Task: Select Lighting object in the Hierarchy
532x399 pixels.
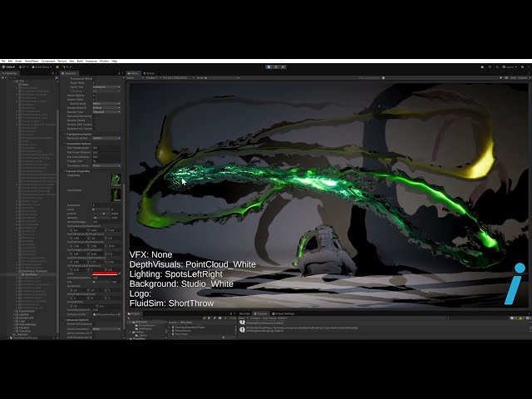Action: coord(24,314)
